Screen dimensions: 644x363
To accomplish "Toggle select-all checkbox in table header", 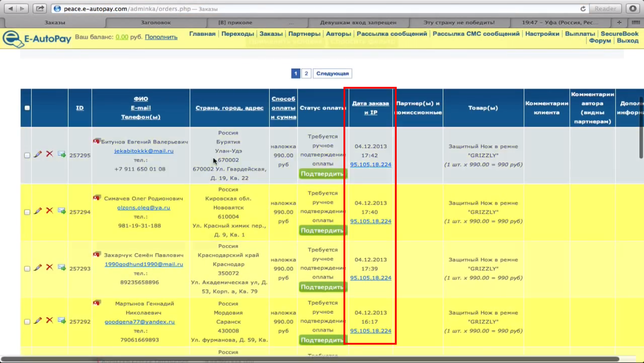I will [x=27, y=108].
